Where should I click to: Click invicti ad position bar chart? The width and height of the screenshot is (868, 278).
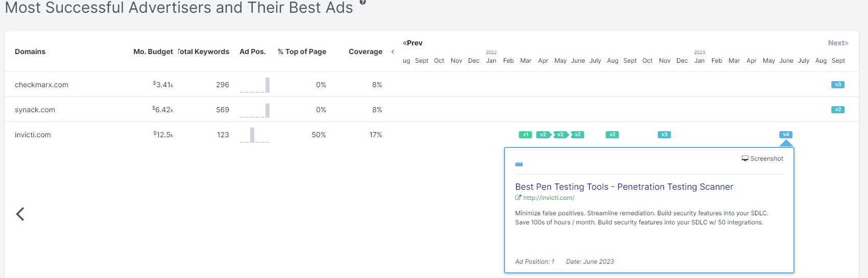255,135
